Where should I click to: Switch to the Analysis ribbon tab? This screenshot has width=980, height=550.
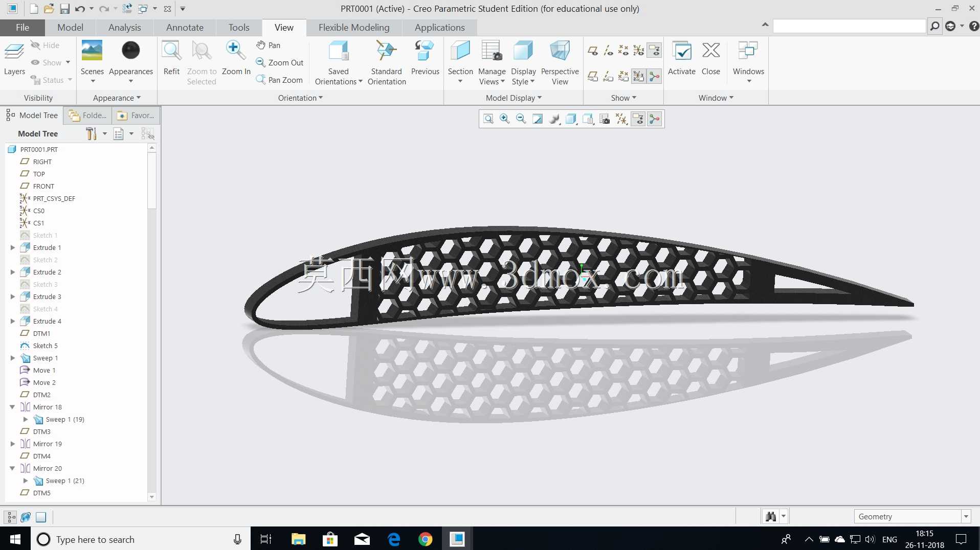coord(124,28)
